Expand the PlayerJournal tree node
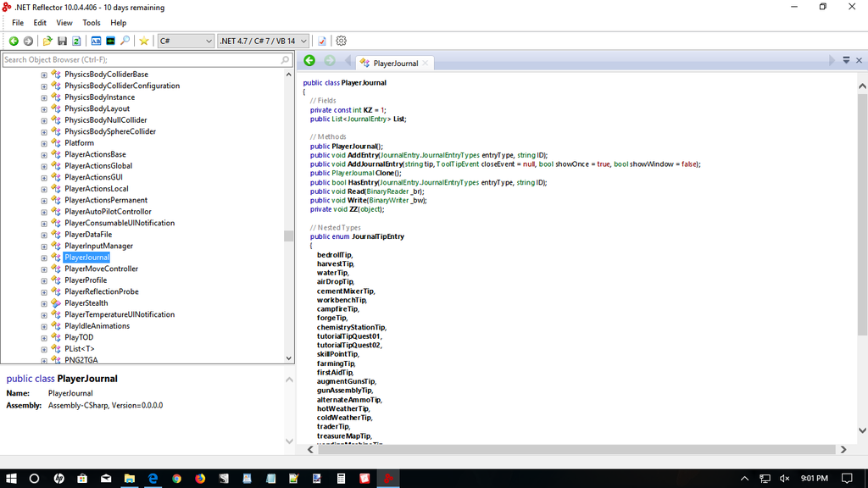Screen dimensions: 868x488 [x=44, y=258]
